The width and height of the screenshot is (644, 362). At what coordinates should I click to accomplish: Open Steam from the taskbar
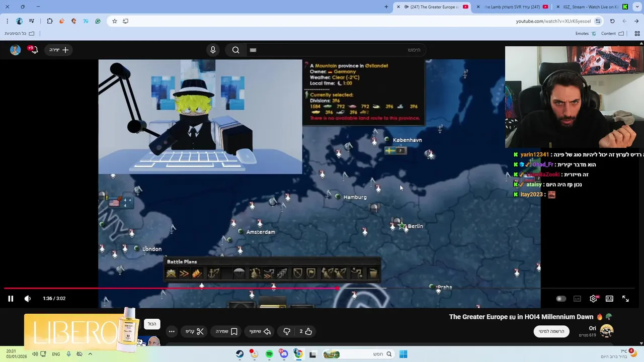240,354
